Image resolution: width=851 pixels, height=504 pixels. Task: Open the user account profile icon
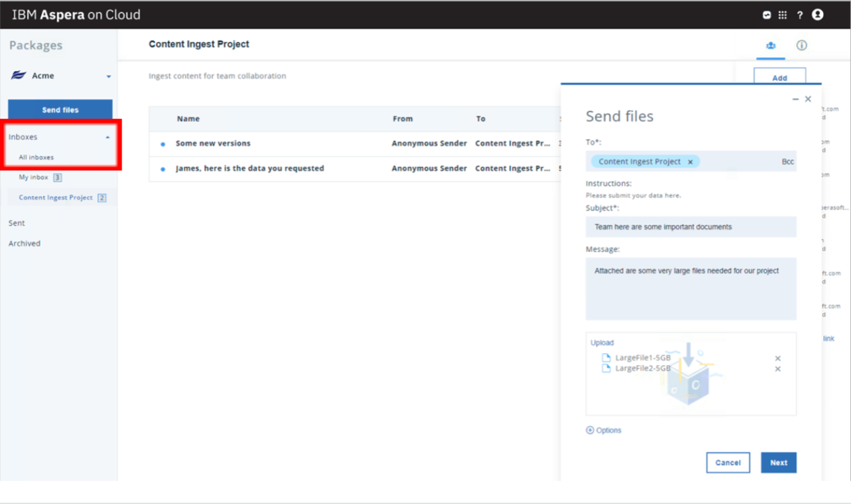(x=818, y=15)
